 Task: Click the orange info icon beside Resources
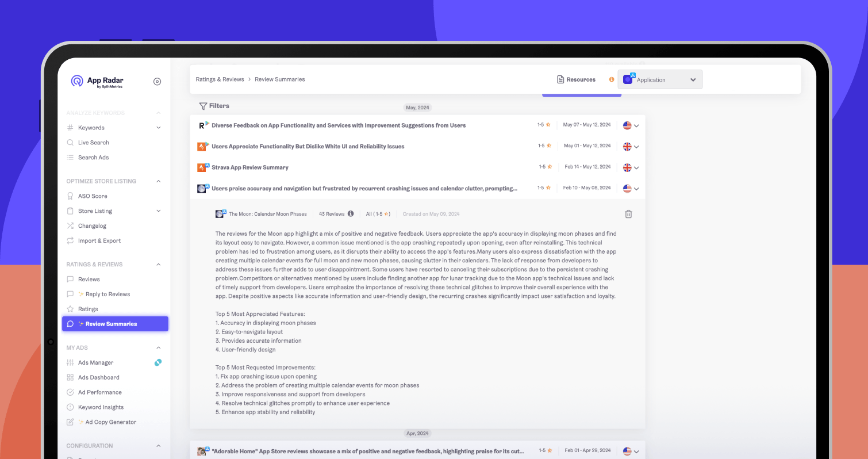[612, 80]
